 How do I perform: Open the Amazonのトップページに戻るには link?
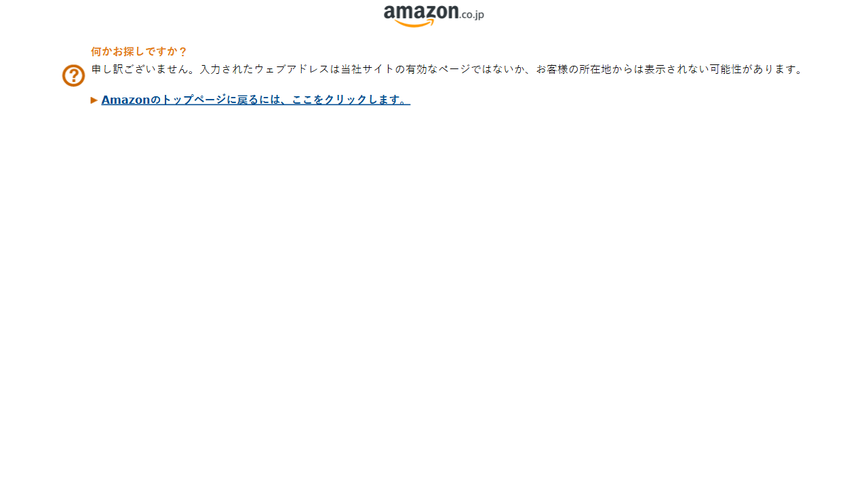tap(256, 100)
